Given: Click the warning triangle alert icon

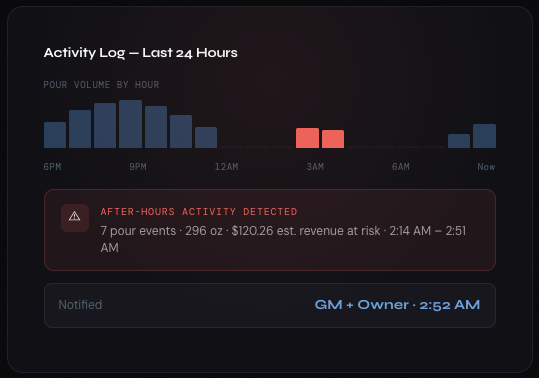Looking at the screenshot, I should [75, 218].
